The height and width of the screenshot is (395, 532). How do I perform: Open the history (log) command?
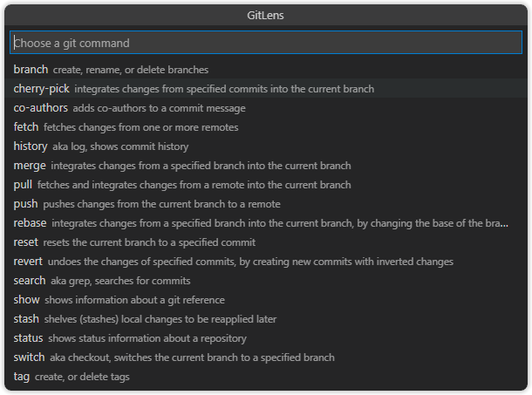[x=266, y=146]
